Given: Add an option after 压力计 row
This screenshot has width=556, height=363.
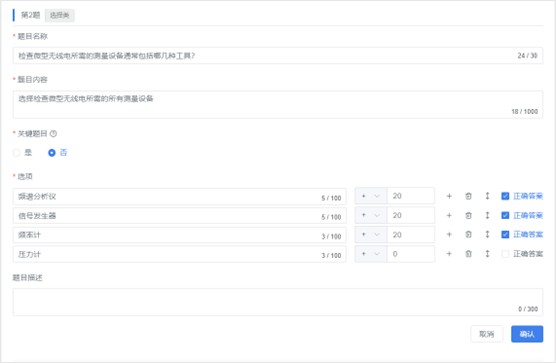Looking at the screenshot, I should click(x=449, y=254).
